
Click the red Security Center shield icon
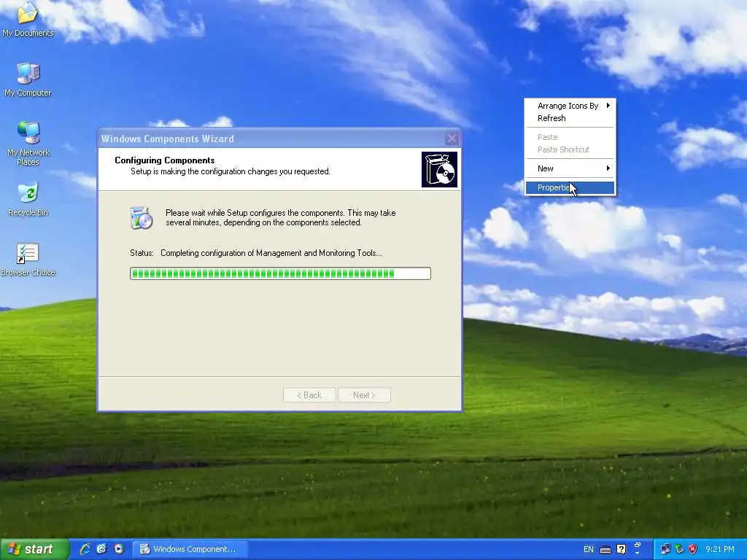[693, 549]
